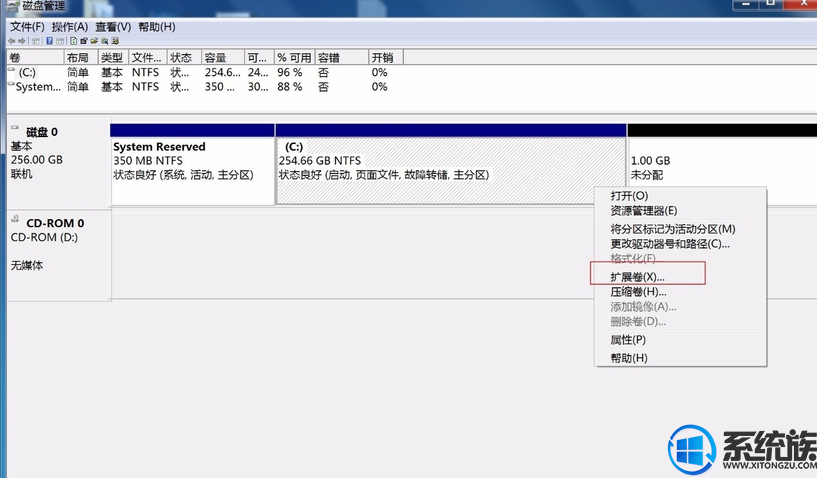Screen dimensions: 817x478
Task: Open the 文件(F) menu
Action: [27, 27]
